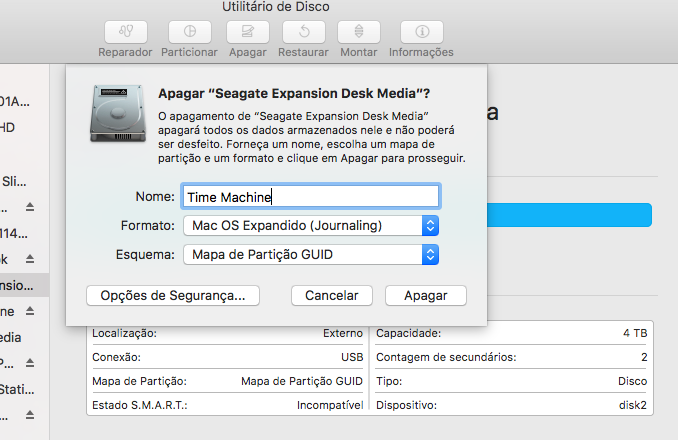Screen dimensions: 678x440
Task: Open Informações from the toolbar
Action: 421,32
